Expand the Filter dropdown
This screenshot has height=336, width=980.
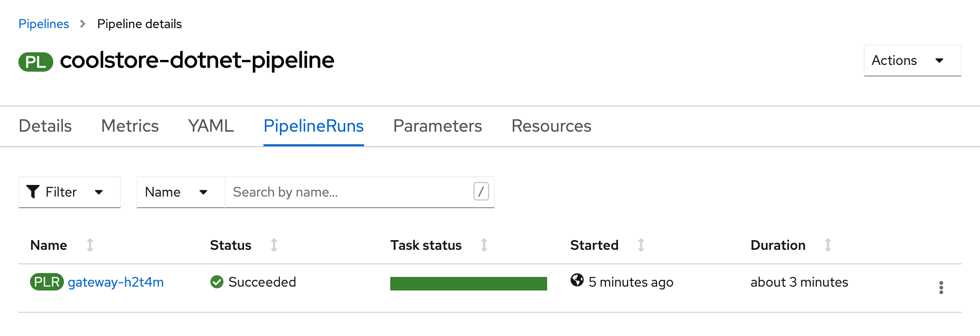pyautogui.click(x=69, y=192)
